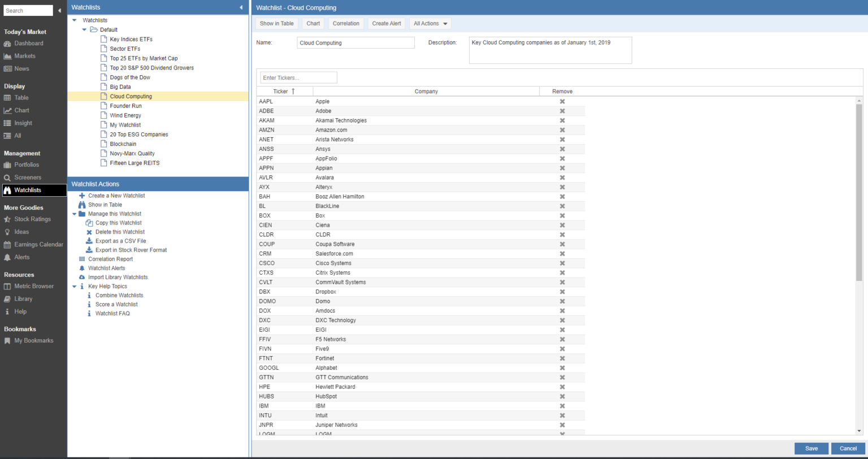
Task: Click the Export as a CSV File icon
Action: [x=89, y=241]
